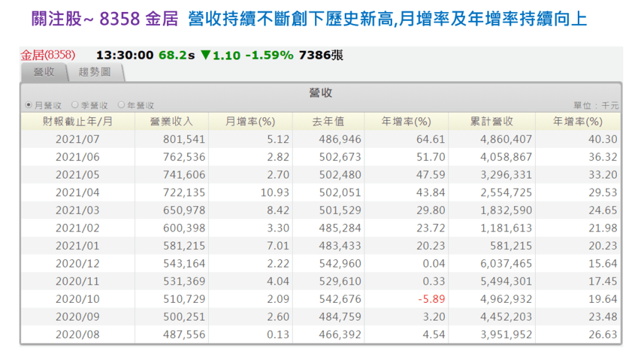Click the 6,037,465 cumulative revenue cell
This screenshot has width=644, height=357.
506,264
